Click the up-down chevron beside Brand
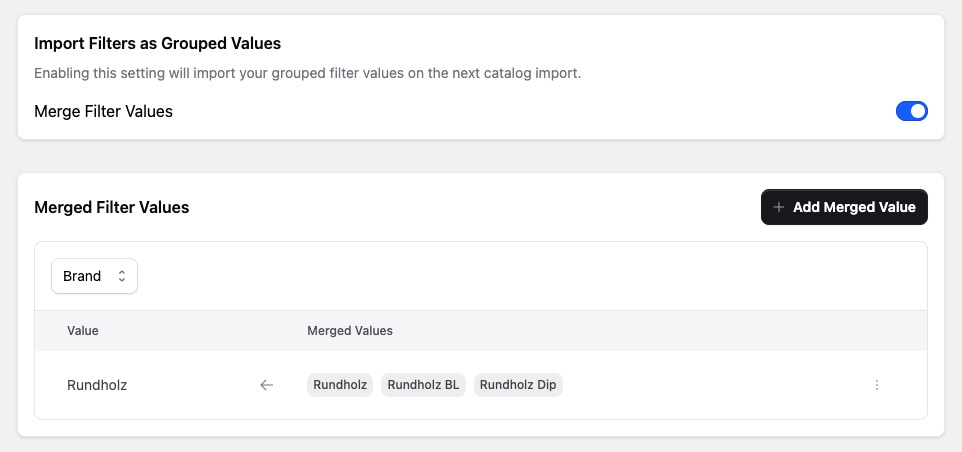The height and width of the screenshot is (452, 962). tap(122, 276)
